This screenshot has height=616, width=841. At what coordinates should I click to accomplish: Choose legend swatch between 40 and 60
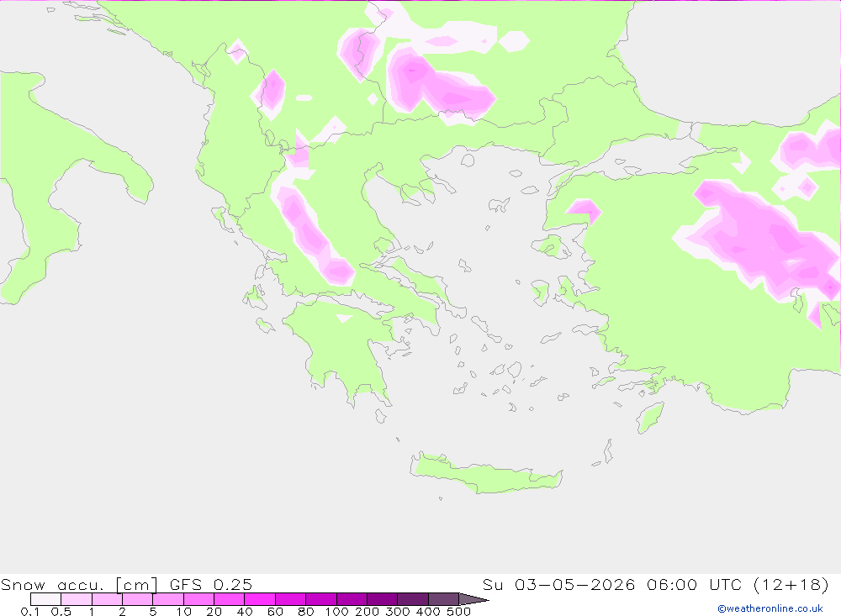(260, 599)
